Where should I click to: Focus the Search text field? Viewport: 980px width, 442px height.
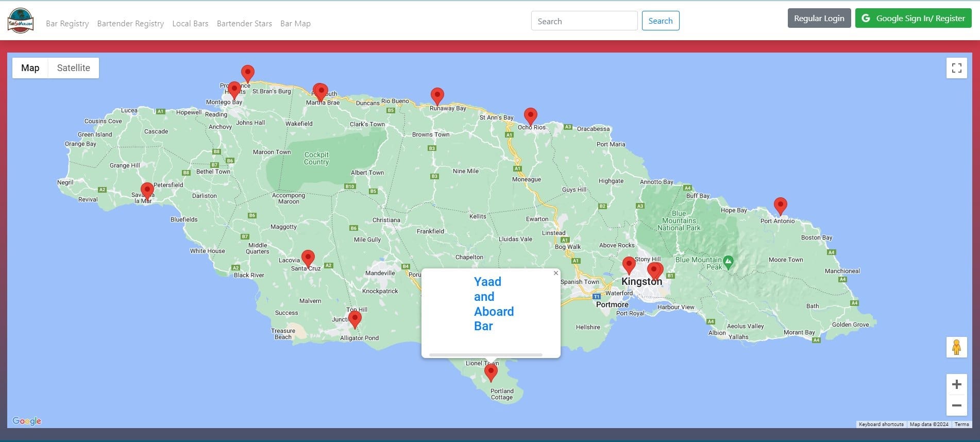(584, 21)
